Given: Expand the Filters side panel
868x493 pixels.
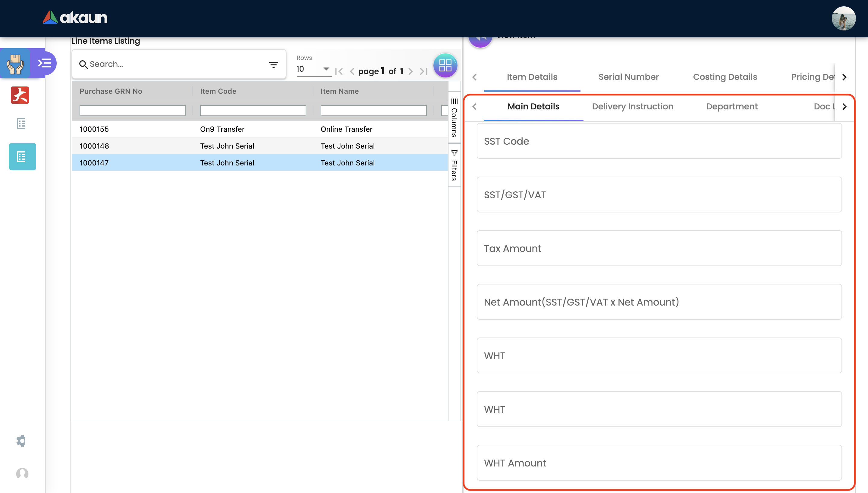Looking at the screenshot, I should tap(454, 165).
